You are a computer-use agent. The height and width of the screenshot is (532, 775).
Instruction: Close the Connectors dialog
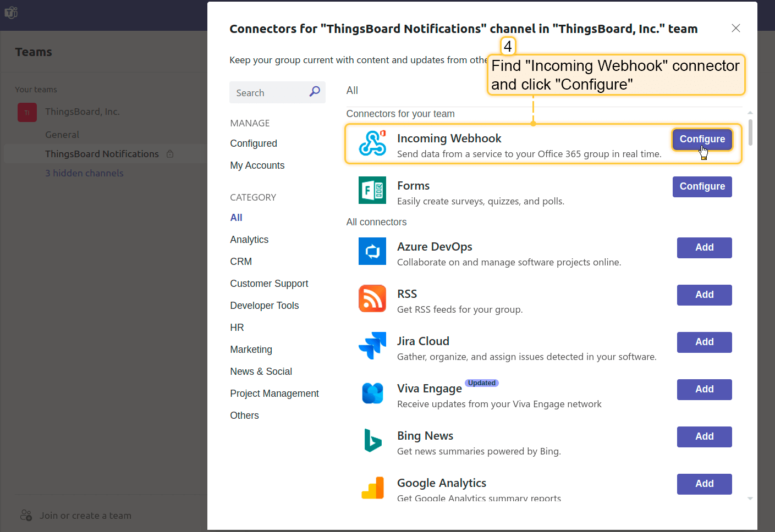735,28
